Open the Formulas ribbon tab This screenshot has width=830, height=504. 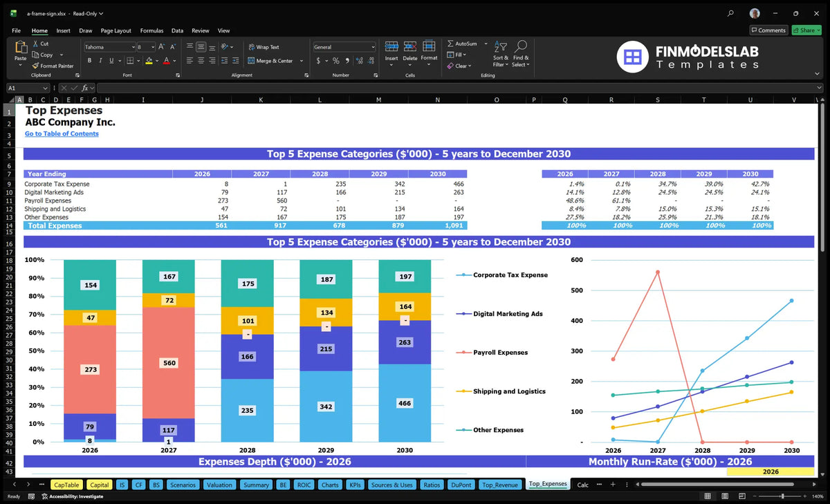click(151, 30)
